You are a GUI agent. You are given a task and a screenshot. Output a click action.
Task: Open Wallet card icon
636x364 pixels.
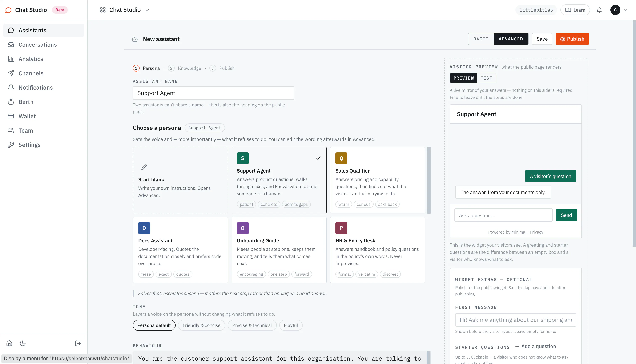coord(11,116)
